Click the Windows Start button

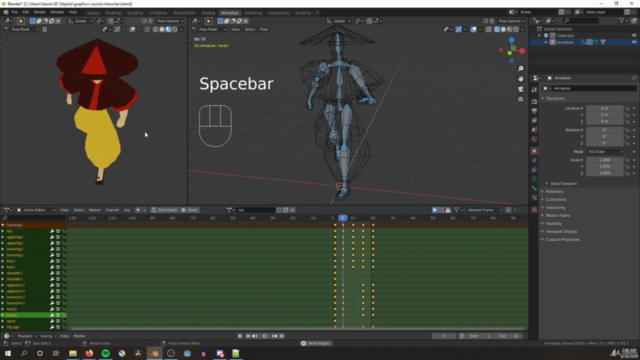click(x=8, y=353)
